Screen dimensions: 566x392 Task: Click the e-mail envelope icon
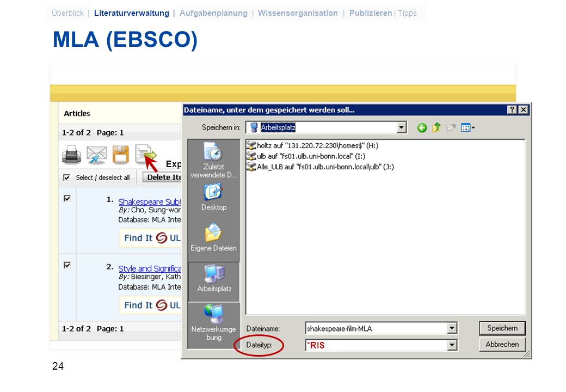tap(96, 155)
